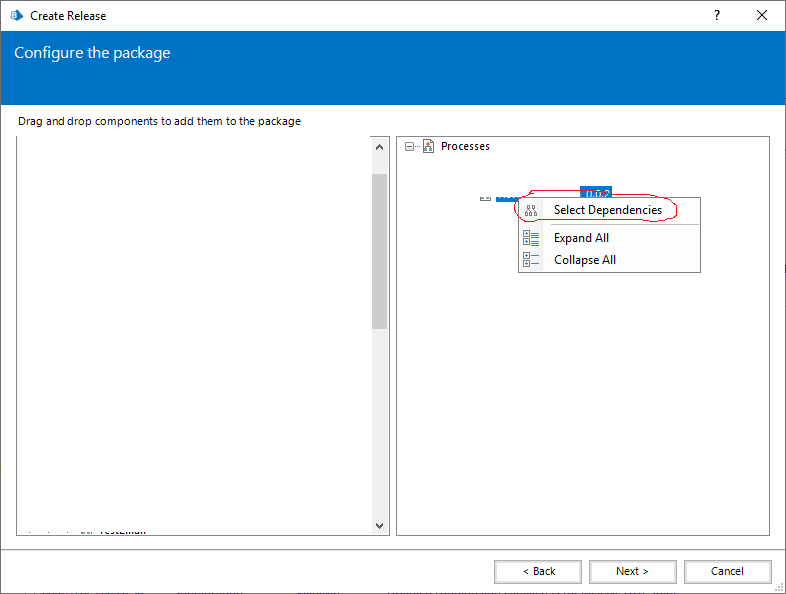Go back with the Back button
786x594 pixels.
(x=538, y=571)
